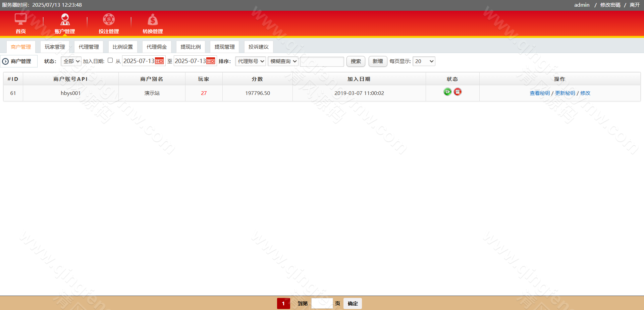
Task: Change the 每页显示 page size dropdown
Action: pos(424,61)
